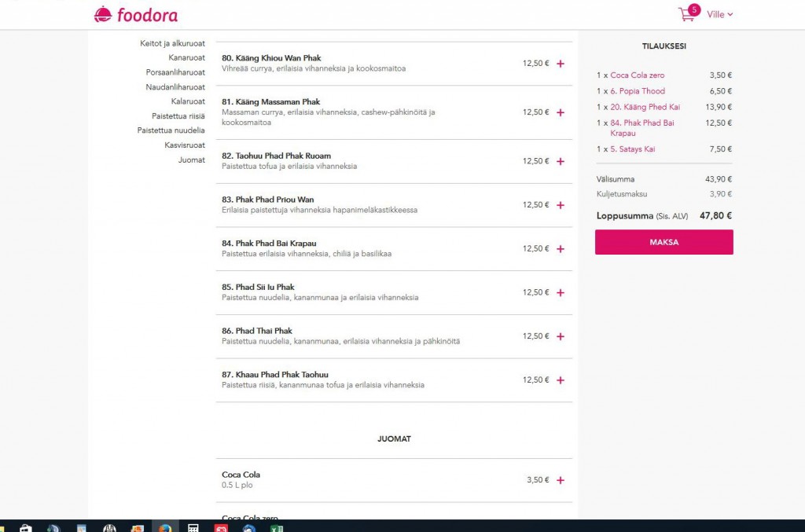Go to Juomat section in sidebar
Viewport: 805px width, 532px height.
(x=191, y=160)
